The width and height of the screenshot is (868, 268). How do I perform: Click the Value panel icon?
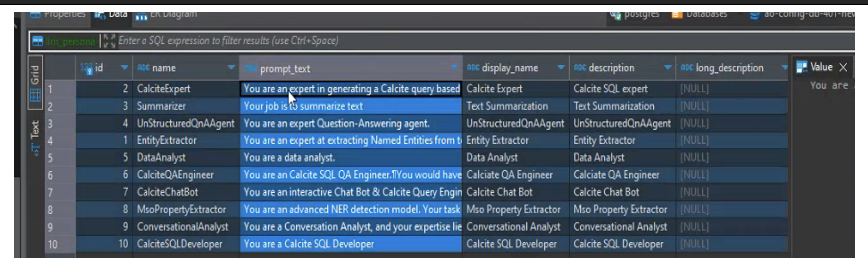click(x=801, y=67)
